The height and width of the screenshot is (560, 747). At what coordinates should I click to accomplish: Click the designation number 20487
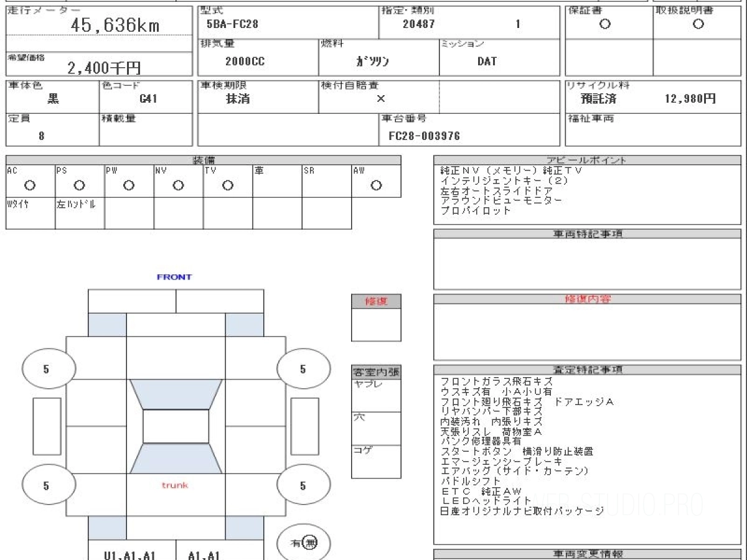click(x=418, y=25)
